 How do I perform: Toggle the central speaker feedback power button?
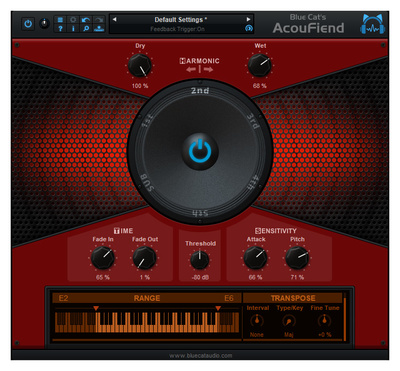pyautogui.click(x=200, y=151)
